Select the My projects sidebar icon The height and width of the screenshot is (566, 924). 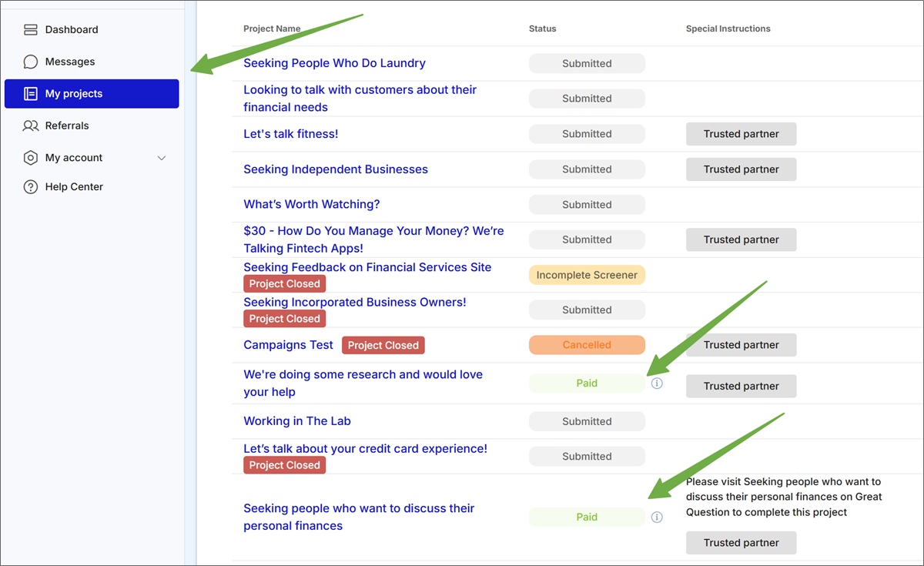[32, 93]
